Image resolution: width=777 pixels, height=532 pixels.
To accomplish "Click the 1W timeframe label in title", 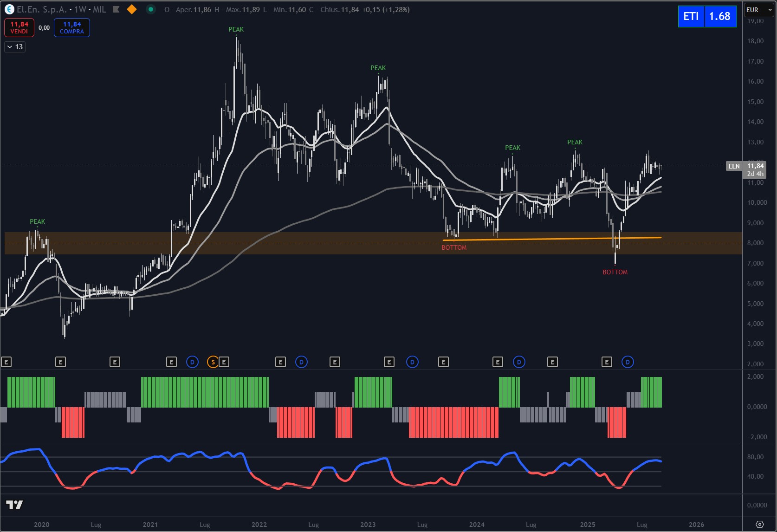I will [80, 9].
